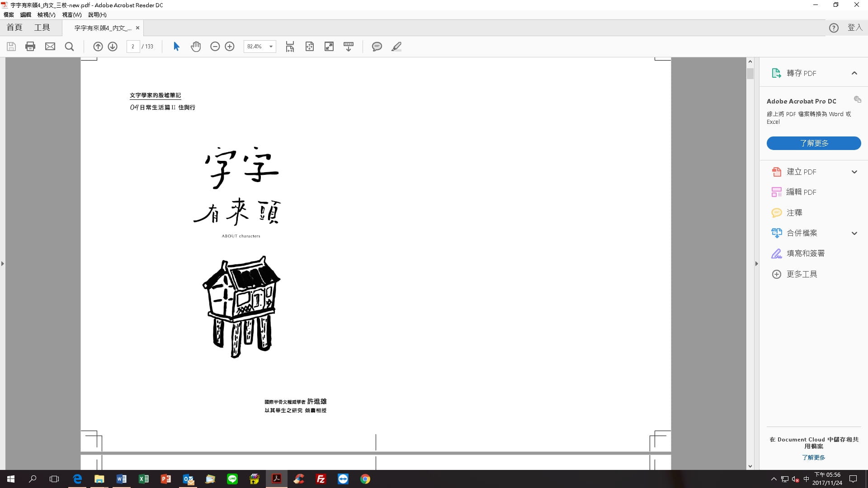This screenshot has width=868, height=488.
Task: Switch to the 工具 tab
Action: coord(42,28)
